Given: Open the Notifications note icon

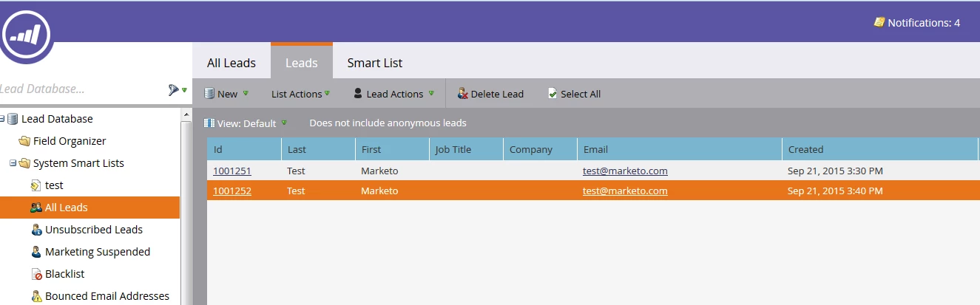Looking at the screenshot, I should pos(879,22).
